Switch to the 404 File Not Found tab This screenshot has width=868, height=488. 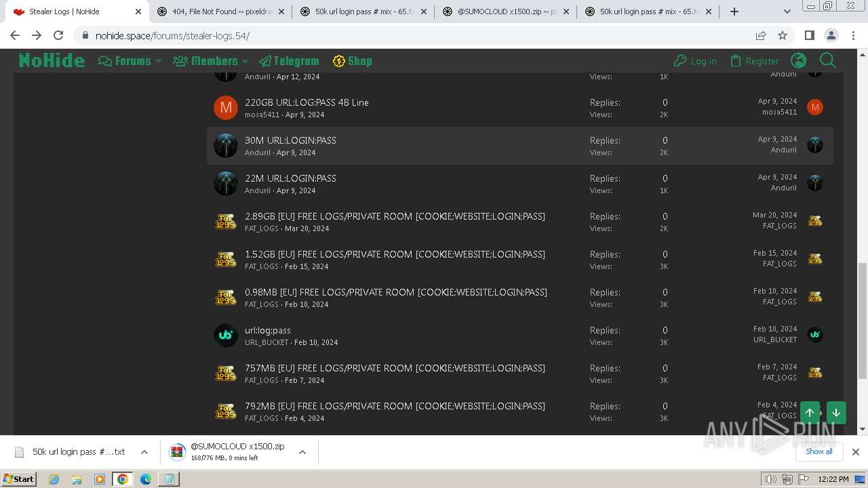[x=220, y=12]
